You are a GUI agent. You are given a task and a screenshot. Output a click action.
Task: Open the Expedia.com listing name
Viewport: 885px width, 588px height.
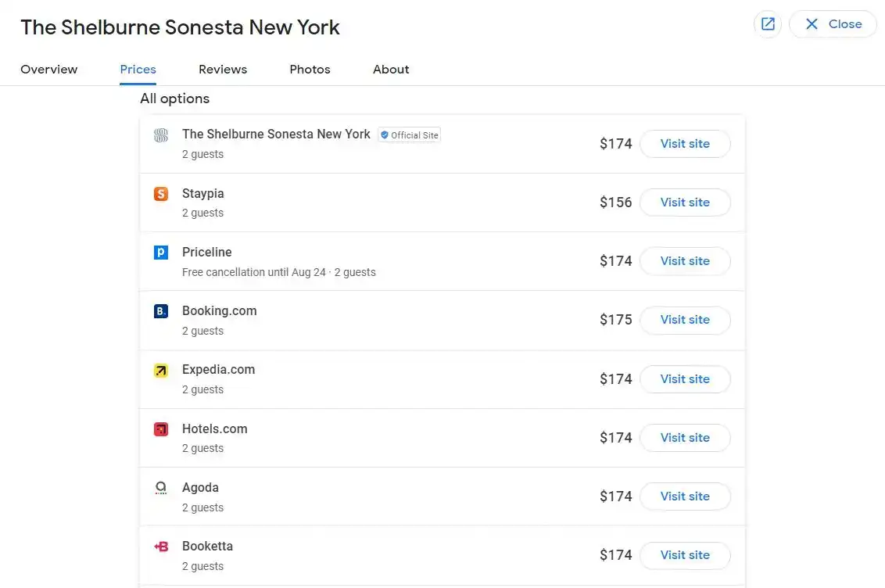point(218,370)
